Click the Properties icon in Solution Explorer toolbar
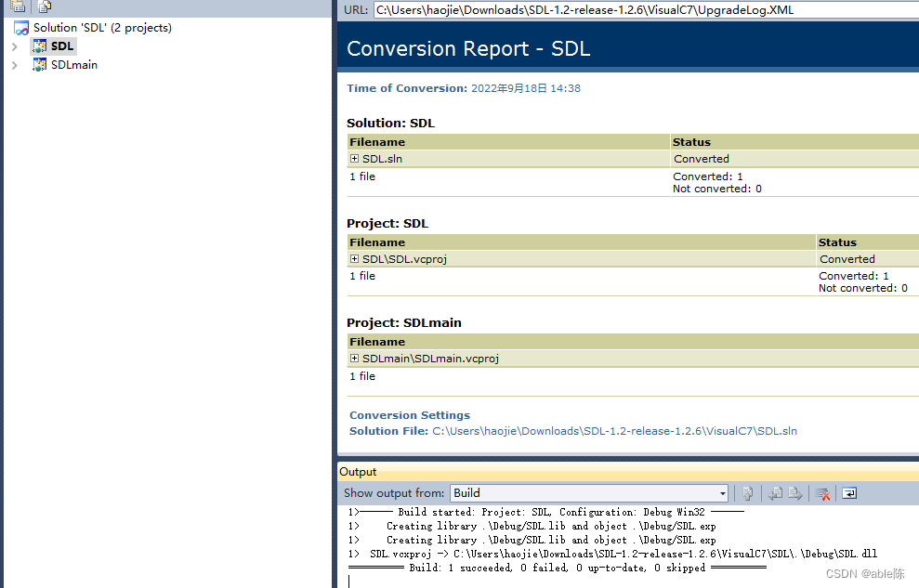 [19, 6]
